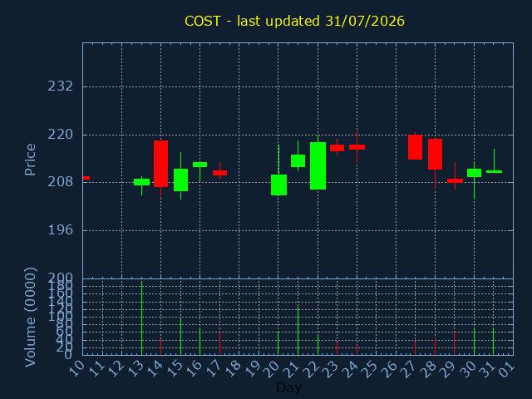Click the day 18 tick label
Viewport: 532px width, 399px height.
(x=234, y=368)
